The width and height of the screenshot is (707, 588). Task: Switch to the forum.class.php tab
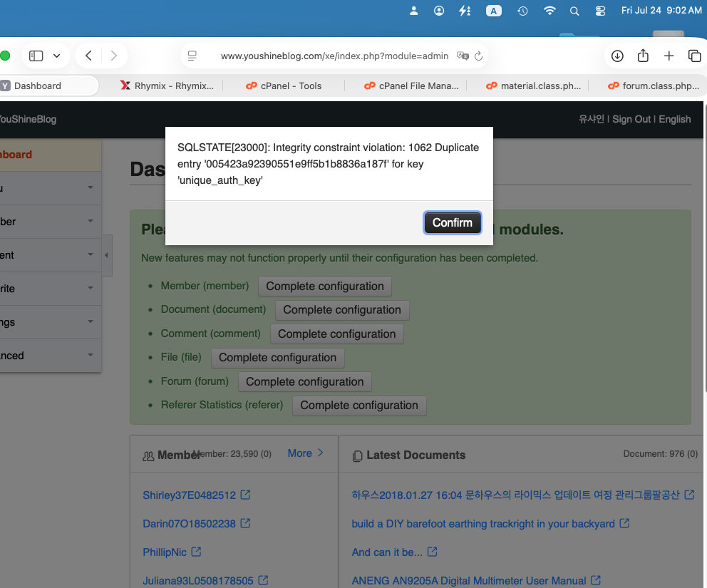[x=654, y=86]
